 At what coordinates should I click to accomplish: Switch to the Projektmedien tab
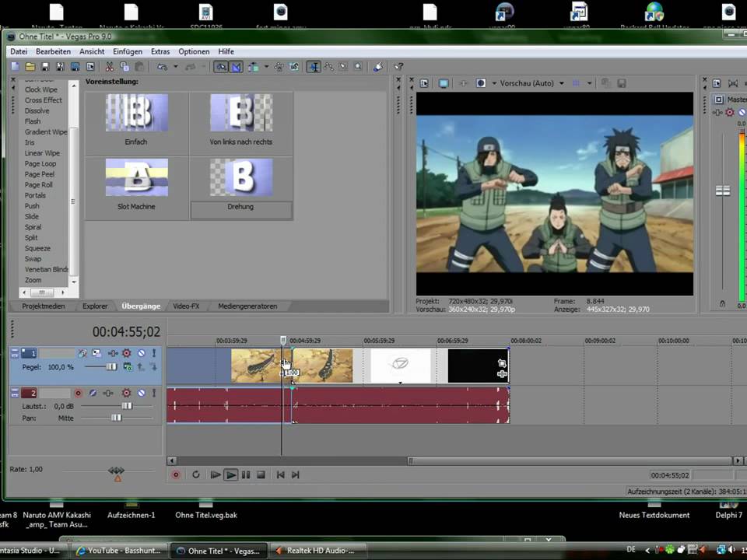pos(44,306)
